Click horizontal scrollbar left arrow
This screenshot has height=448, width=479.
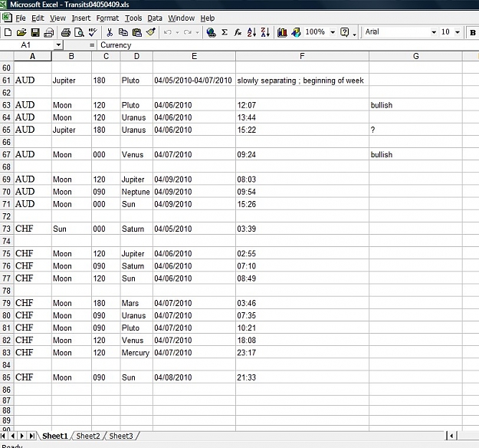pos(452,436)
